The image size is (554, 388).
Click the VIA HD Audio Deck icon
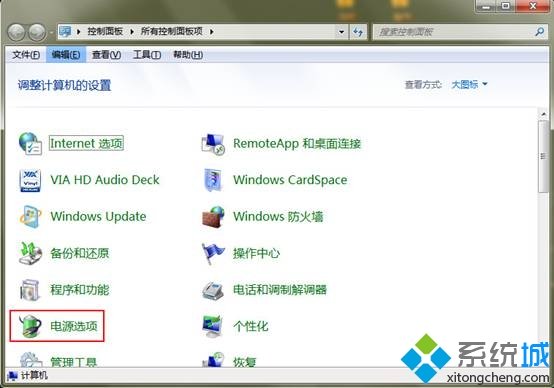click(x=30, y=180)
